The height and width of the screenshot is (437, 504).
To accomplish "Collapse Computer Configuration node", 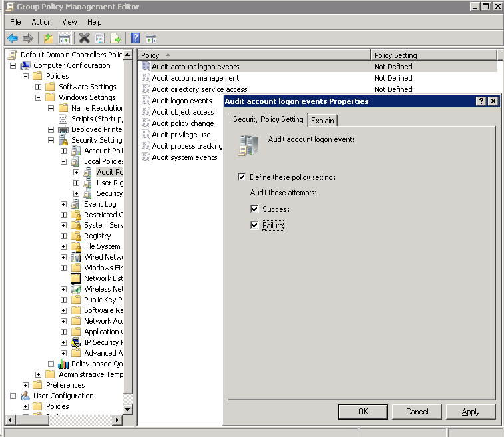I will 13,65.
